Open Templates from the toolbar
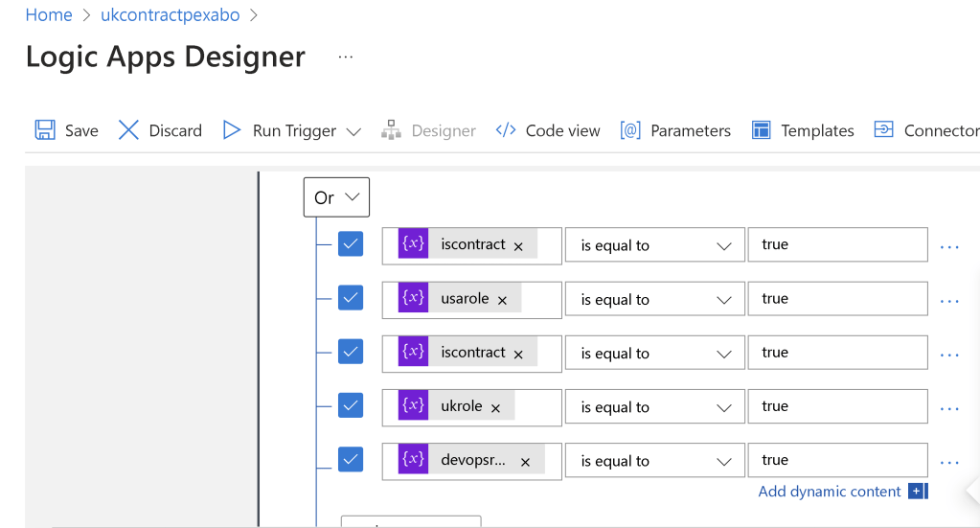Image resolution: width=980 pixels, height=528 pixels. click(x=817, y=130)
